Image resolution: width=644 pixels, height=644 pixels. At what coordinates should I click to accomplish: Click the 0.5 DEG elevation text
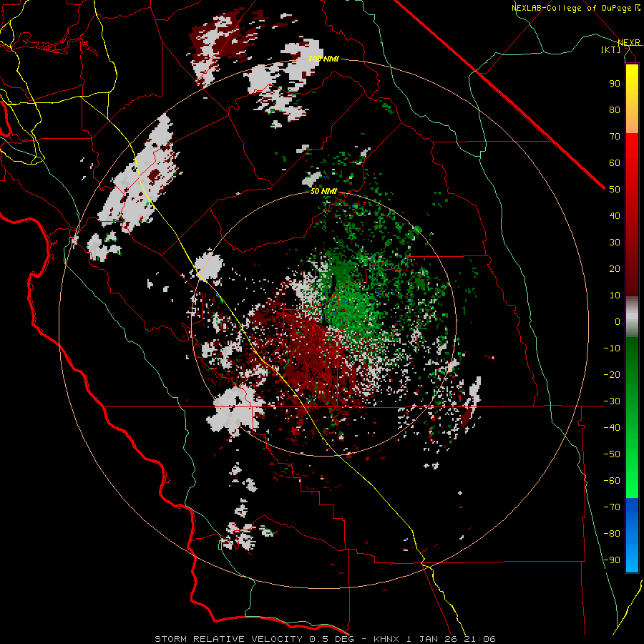tap(331, 639)
